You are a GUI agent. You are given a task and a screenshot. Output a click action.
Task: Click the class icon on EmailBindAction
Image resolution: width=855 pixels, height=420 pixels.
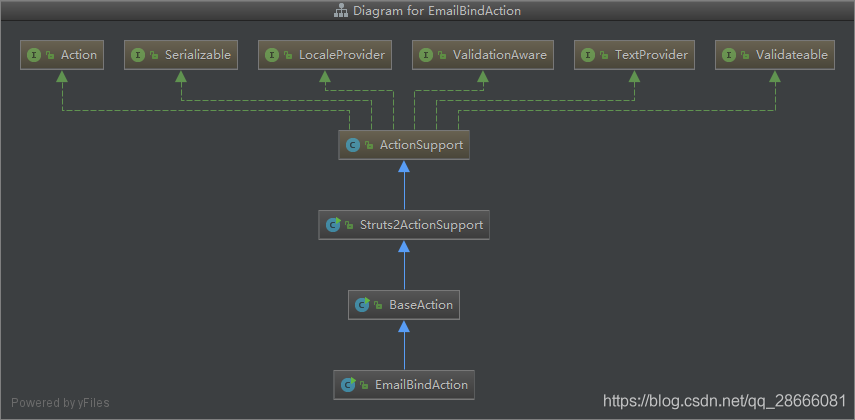click(348, 385)
